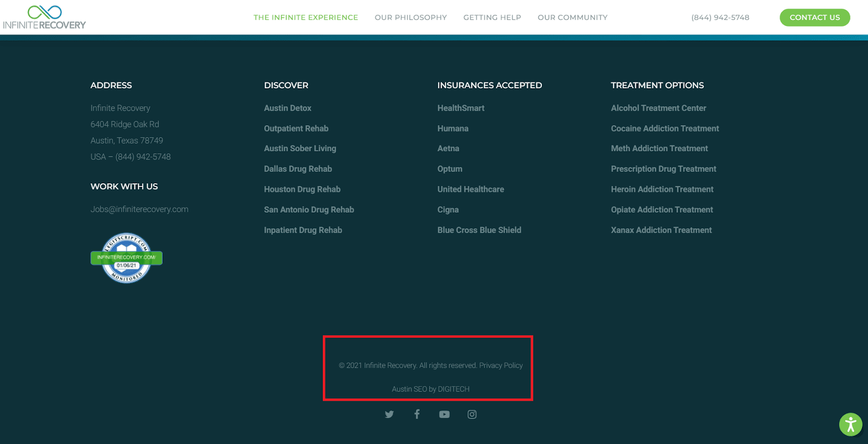Click the header phone number (844) 942-5748
This screenshot has height=444, width=868.
(x=720, y=17)
